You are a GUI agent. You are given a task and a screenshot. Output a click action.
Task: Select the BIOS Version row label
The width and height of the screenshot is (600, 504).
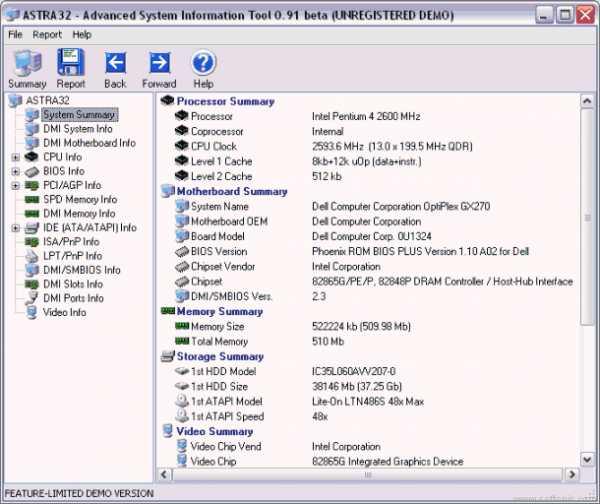click(x=219, y=251)
